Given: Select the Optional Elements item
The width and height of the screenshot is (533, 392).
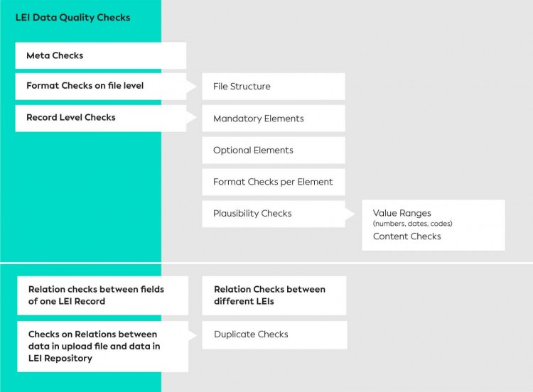Looking at the screenshot, I should coord(273,151).
